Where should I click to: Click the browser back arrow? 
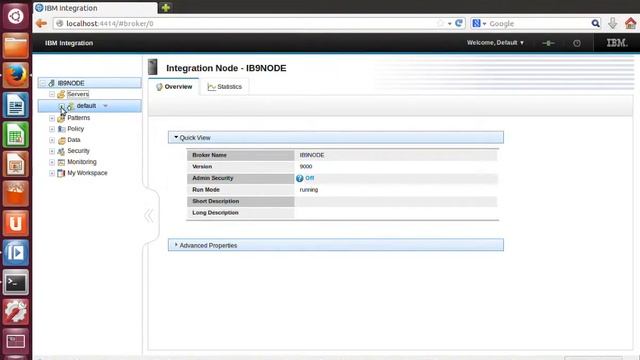coord(41,23)
